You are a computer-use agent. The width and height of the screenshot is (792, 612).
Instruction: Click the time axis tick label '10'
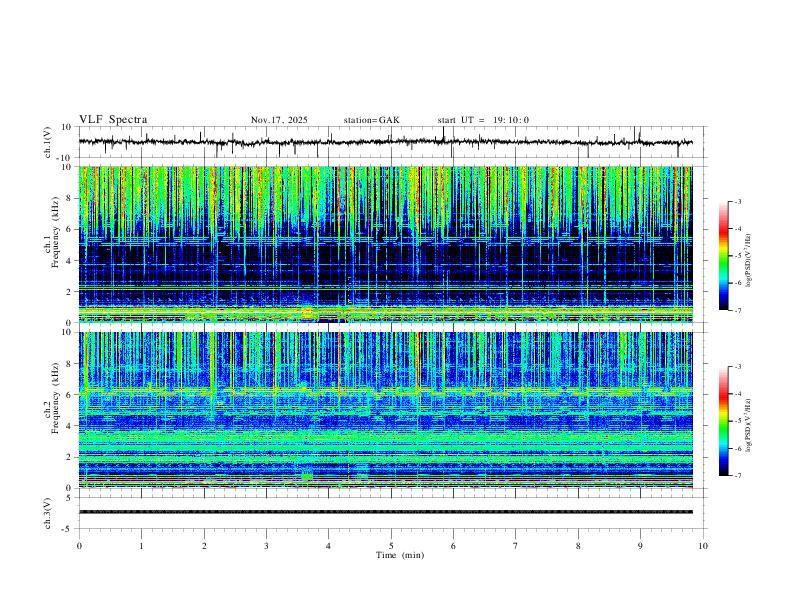pos(703,546)
